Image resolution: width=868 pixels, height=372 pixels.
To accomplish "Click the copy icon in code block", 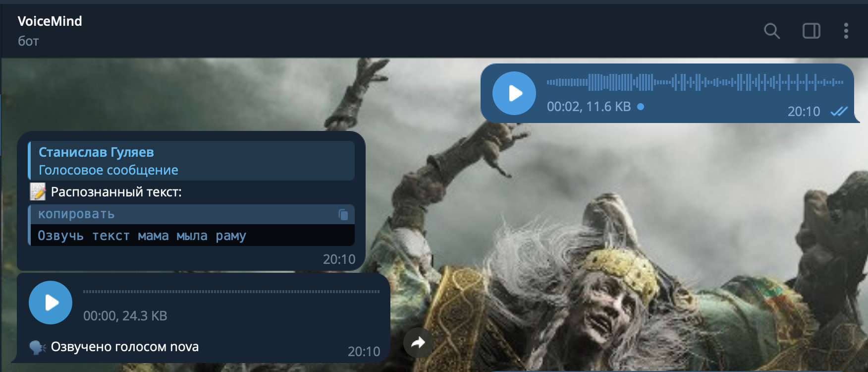I will [343, 214].
